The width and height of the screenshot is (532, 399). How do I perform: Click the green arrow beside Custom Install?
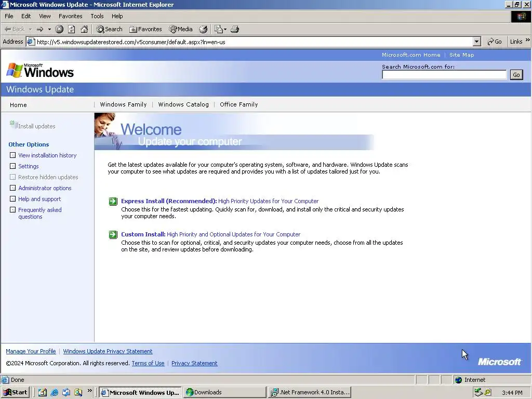[x=113, y=234]
